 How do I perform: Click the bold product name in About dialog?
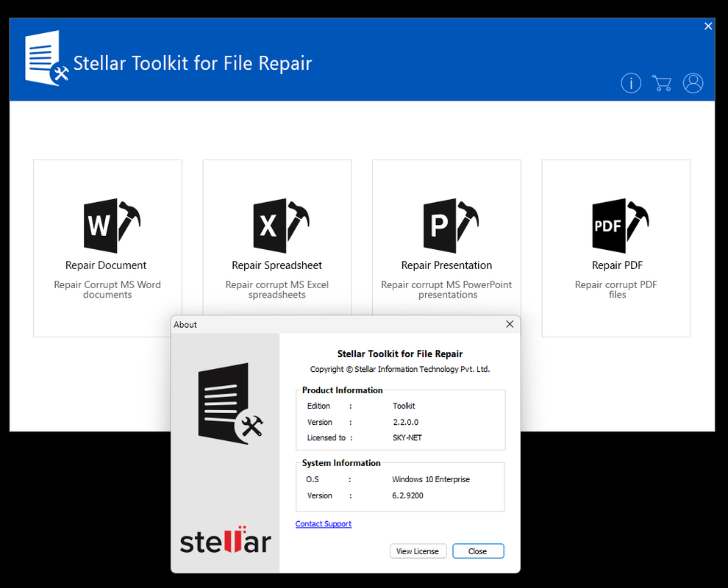tap(400, 354)
